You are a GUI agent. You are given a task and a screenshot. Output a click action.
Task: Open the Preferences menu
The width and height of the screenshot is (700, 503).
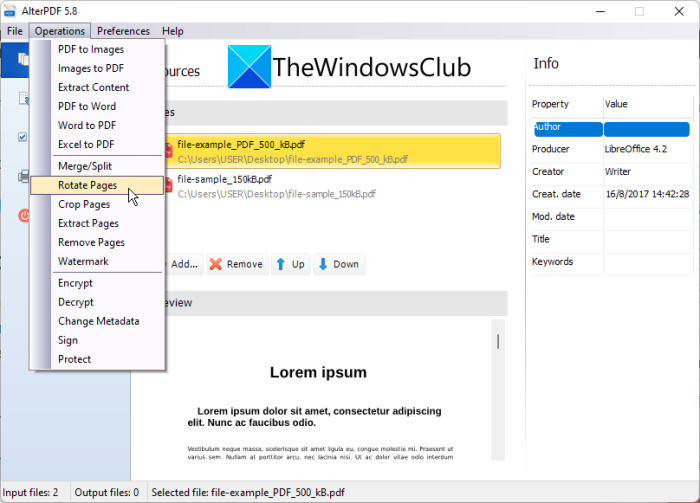pos(123,31)
